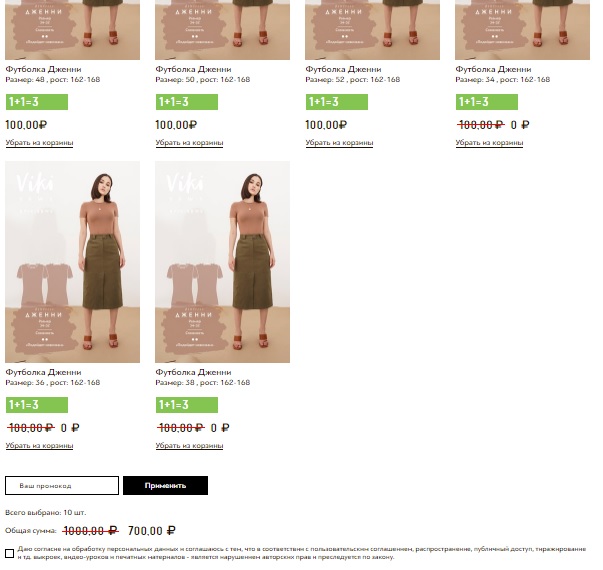Open size 48 product image thumbnail
This screenshot has width=603, height=570.
click(x=72, y=30)
